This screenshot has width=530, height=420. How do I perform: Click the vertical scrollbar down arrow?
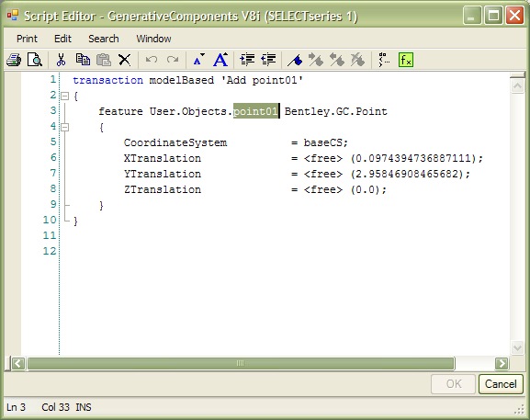tap(517, 347)
